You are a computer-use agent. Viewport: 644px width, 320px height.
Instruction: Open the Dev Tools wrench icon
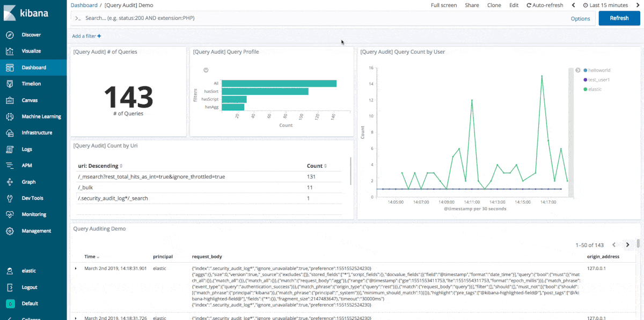click(10, 198)
